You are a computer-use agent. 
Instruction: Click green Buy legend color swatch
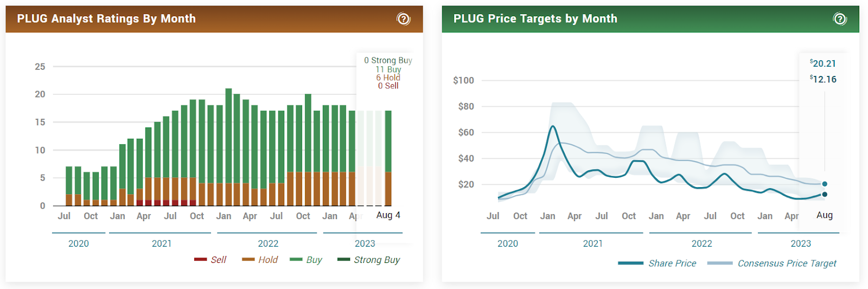click(296, 260)
